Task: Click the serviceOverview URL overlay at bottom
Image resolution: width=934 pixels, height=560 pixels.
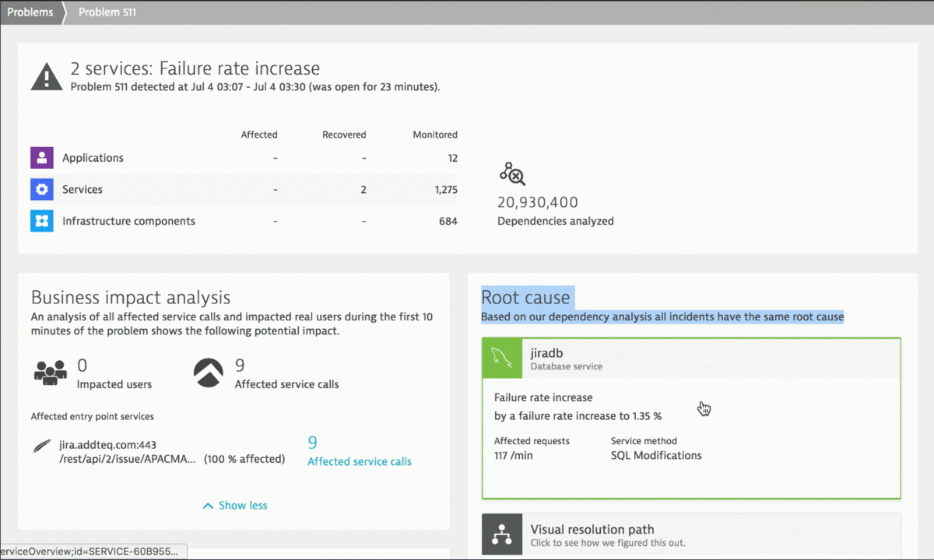Action: 93,551
